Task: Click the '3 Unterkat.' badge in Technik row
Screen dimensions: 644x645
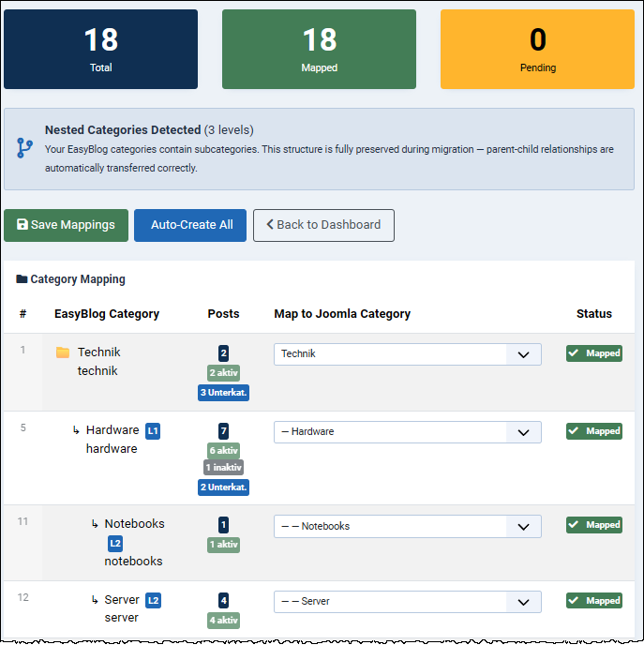Action: coord(223,393)
